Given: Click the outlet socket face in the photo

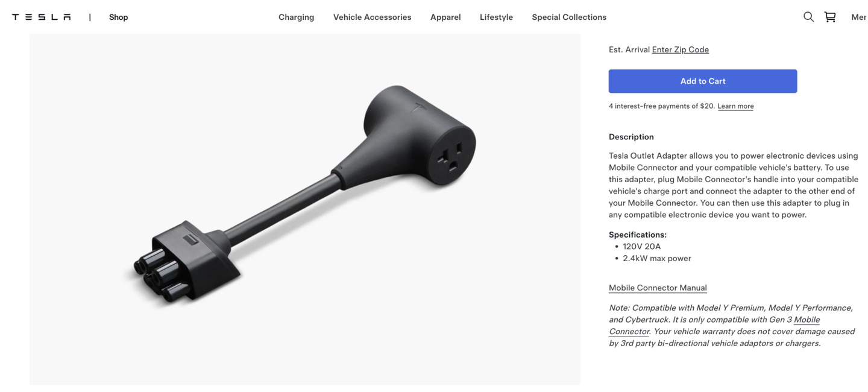Looking at the screenshot, I should [452, 157].
